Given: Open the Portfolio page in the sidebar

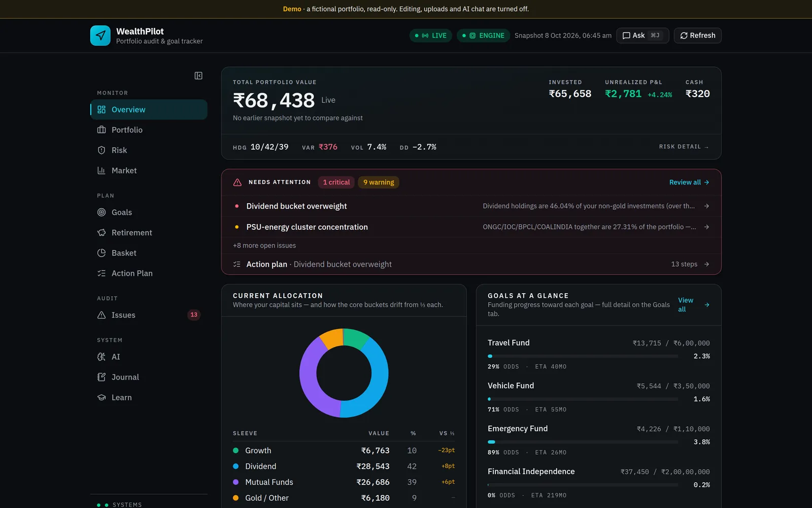Looking at the screenshot, I should 149,130.
